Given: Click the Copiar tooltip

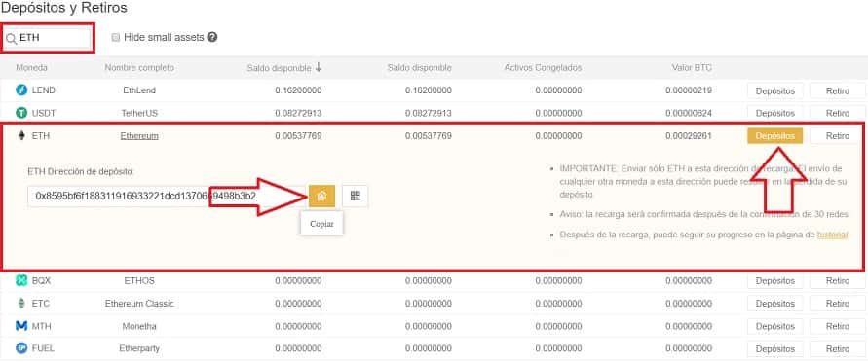Looking at the screenshot, I should 321,224.
